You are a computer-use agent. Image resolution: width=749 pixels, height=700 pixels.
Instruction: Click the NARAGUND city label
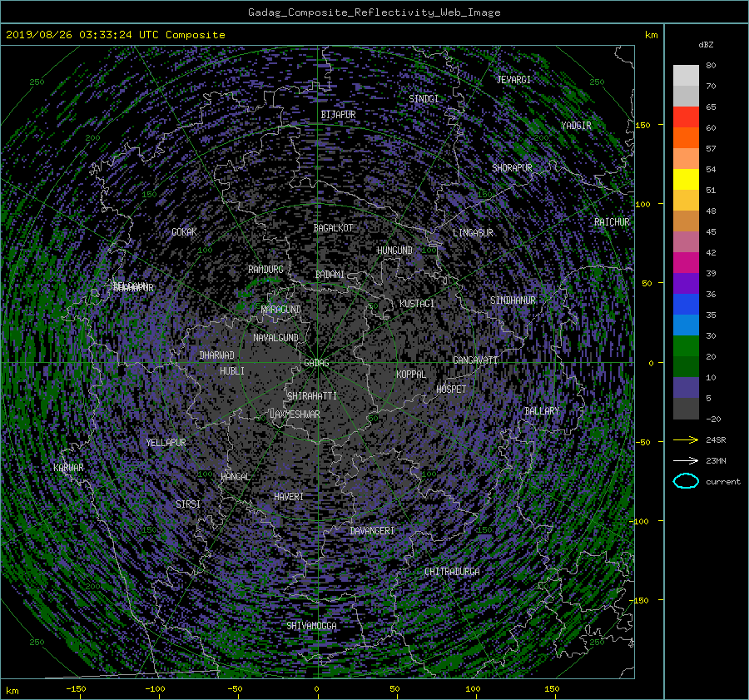281,310
